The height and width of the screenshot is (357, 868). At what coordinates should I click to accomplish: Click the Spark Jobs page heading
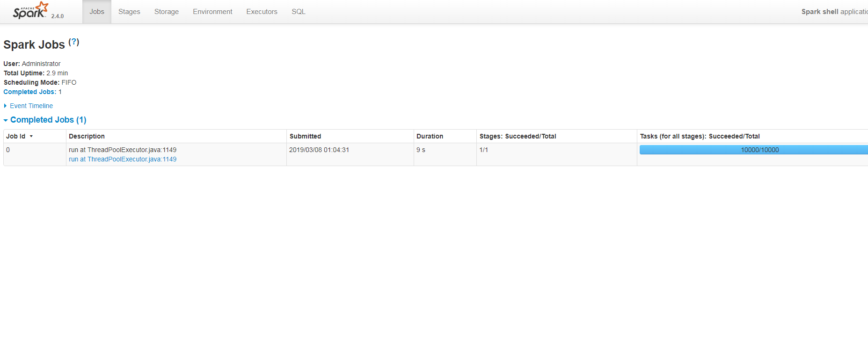click(34, 44)
